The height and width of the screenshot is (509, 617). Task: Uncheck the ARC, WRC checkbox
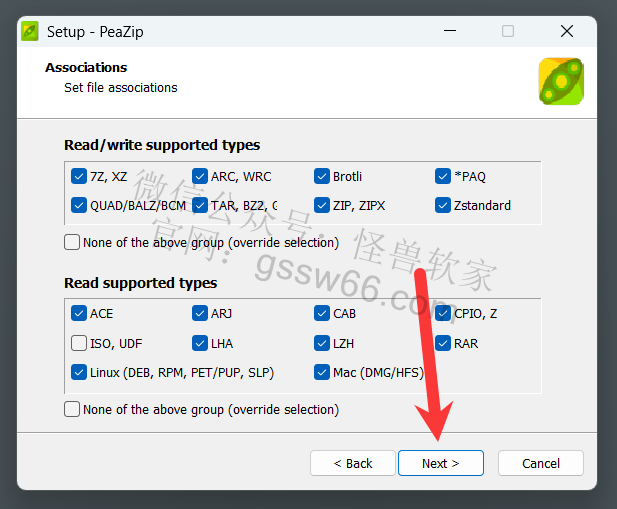pyautogui.click(x=200, y=176)
